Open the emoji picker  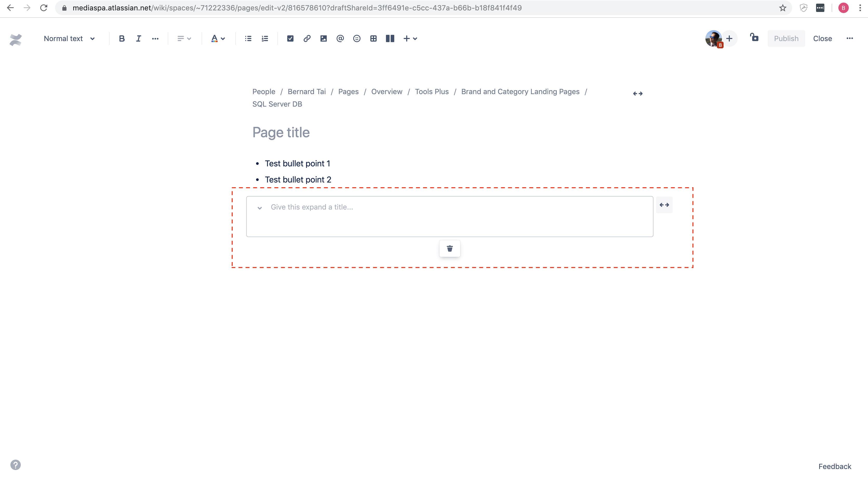[x=357, y=38]
